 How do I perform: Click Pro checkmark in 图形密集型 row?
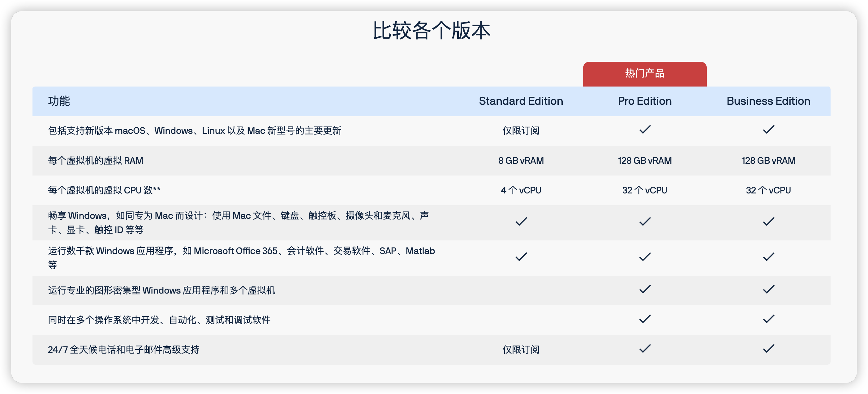[x=645, y=289]
